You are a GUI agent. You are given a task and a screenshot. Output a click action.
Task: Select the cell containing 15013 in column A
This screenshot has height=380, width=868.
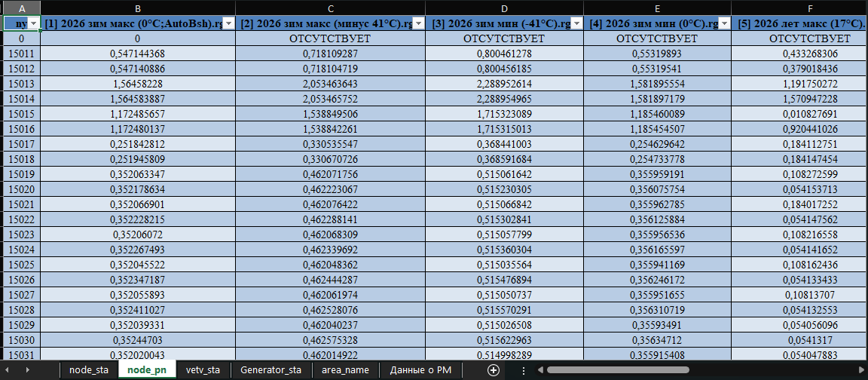click(x=20, y=83)
